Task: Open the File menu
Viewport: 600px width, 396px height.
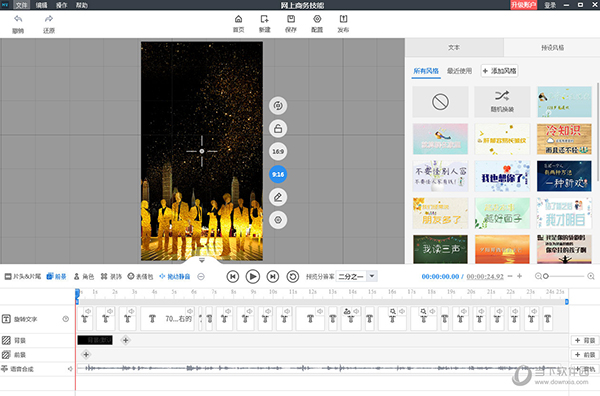Action: 21,5
